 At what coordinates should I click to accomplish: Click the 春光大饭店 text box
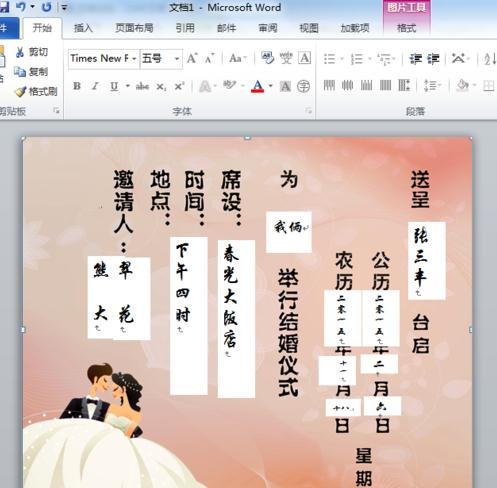[x=236, y=319]
